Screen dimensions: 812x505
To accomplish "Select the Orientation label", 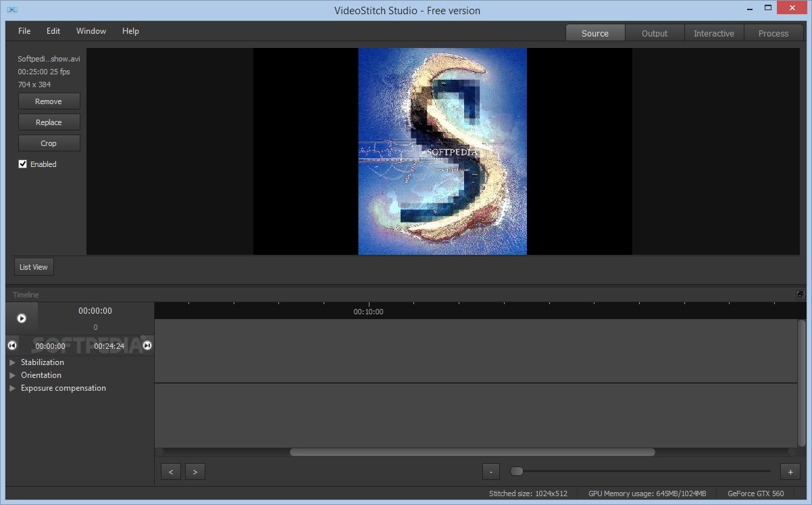I will click(x=41, y=375).
